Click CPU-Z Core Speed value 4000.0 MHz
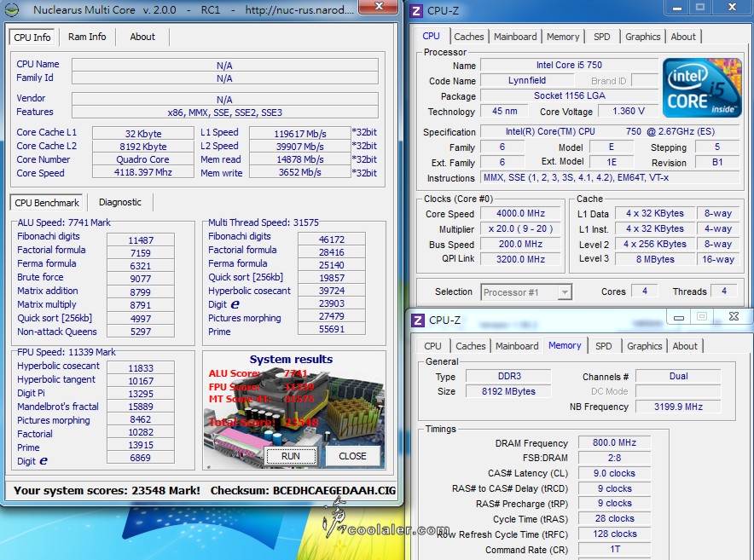 click(520, 213)
